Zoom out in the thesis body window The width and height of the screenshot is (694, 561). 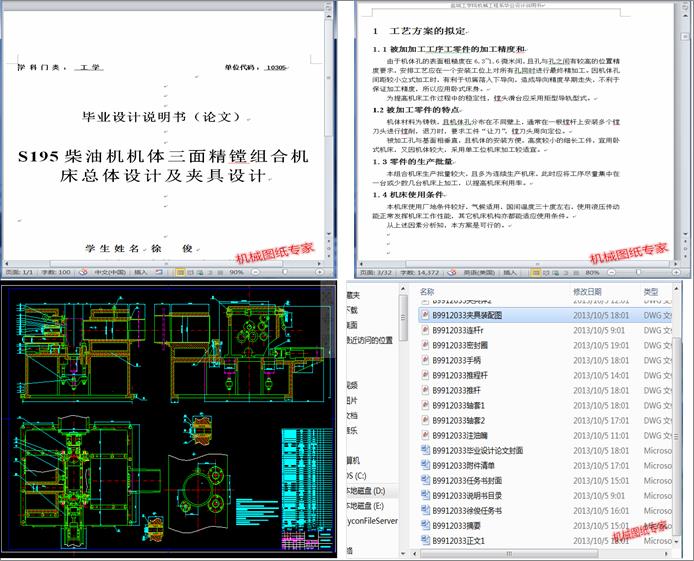point(612,273)
